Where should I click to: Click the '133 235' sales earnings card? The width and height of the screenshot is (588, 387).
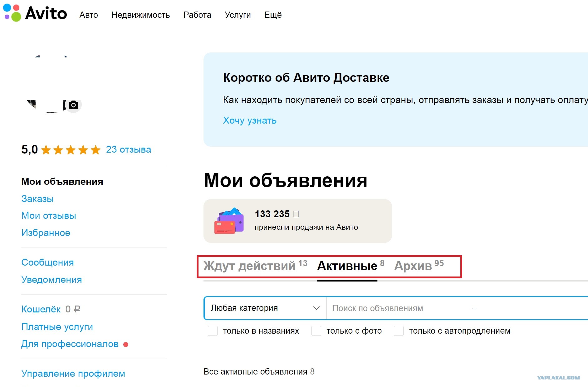coord(298,221)
